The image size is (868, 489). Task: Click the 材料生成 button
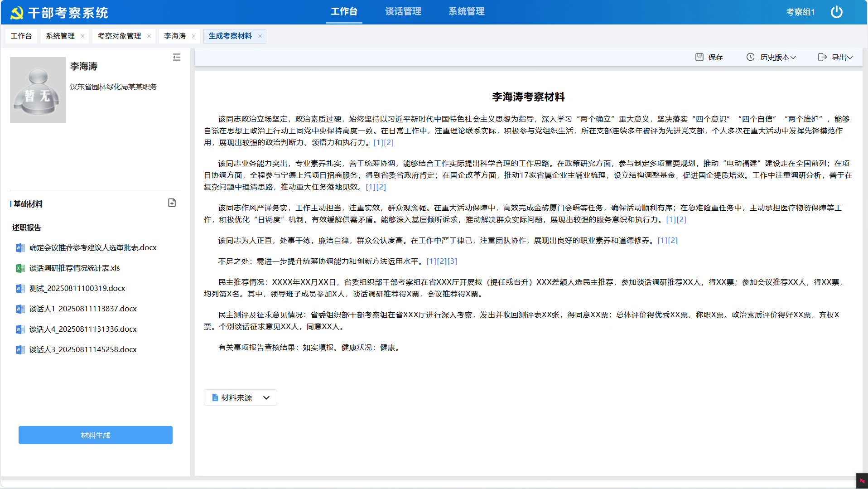(x=96, y=435)
